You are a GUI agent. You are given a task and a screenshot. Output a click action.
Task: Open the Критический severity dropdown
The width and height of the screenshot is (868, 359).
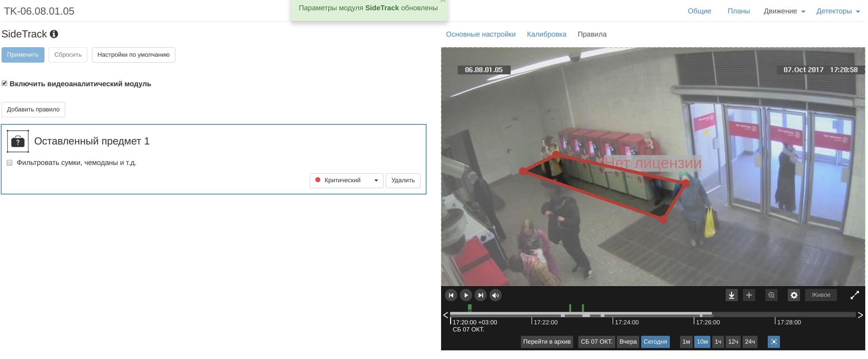(x=346, y=181)
